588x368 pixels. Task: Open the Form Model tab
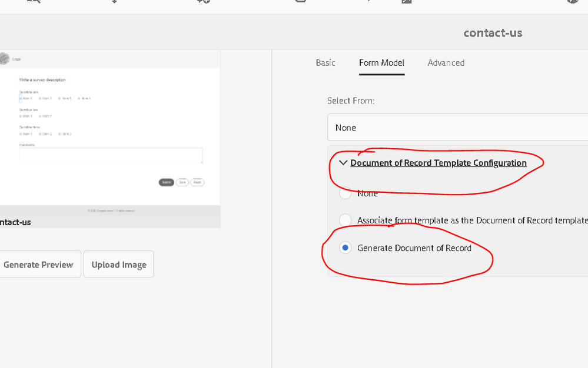pyautogui.click(x=381, y=63)
